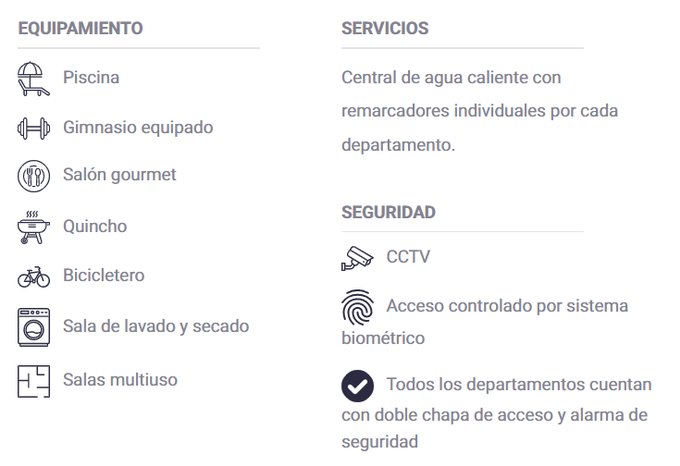Screen dimensions: 680x466
Task: Click the round checkmark security icon
Action: (x=357, y=384)
